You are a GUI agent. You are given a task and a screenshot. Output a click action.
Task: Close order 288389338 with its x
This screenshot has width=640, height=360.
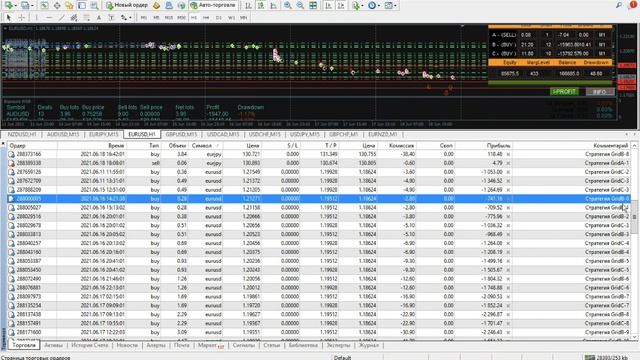(508, 163)
